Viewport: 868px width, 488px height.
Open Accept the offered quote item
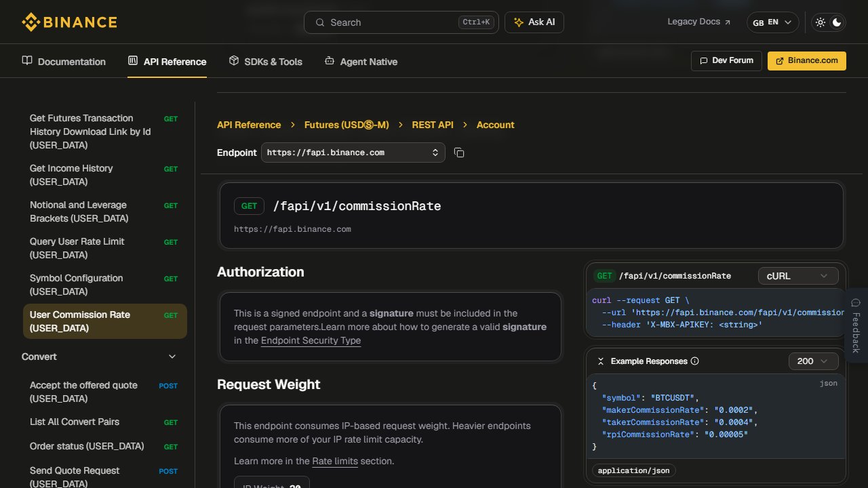(104, 392)
